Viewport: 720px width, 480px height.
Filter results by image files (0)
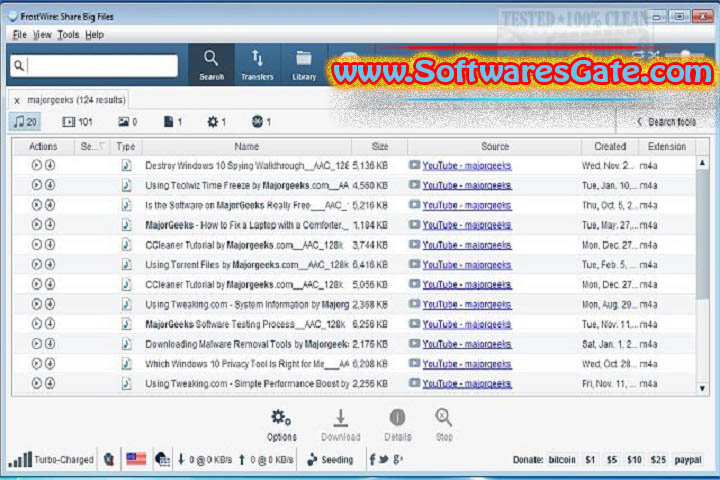(x=128, y=122)
